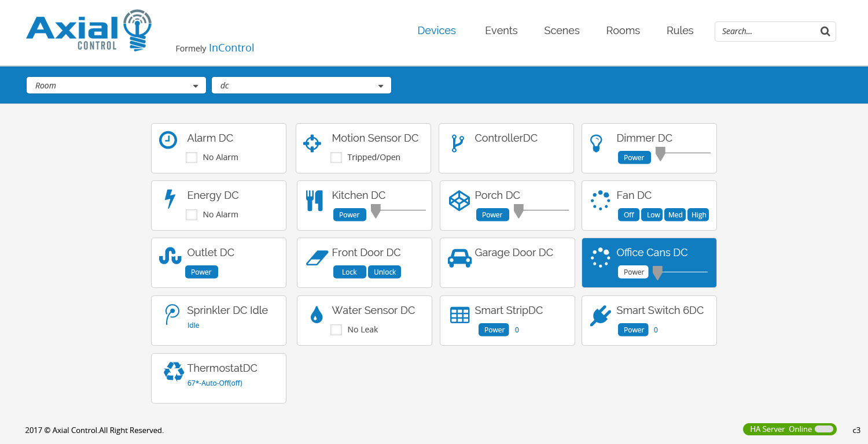868x444 pixels.
Task: Expand the dc filter dropdown
Action: click(301, 86)
